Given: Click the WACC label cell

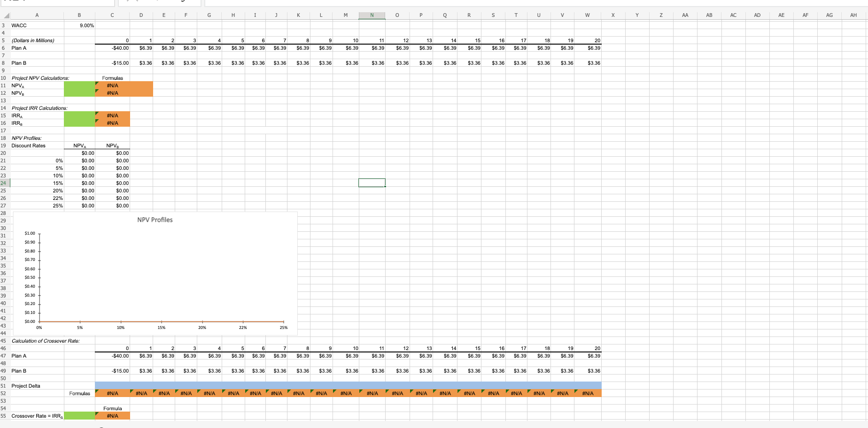Looking at the screenshot, I should [x=37, y=25].
